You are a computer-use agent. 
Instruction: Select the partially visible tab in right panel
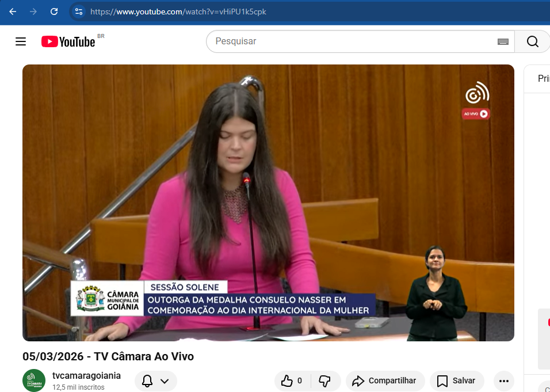[543, 79]
